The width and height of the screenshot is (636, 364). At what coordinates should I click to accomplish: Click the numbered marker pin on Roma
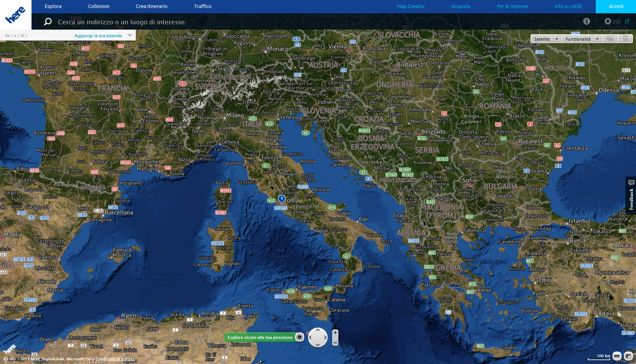pyautogui.click(x=282, y=198)
